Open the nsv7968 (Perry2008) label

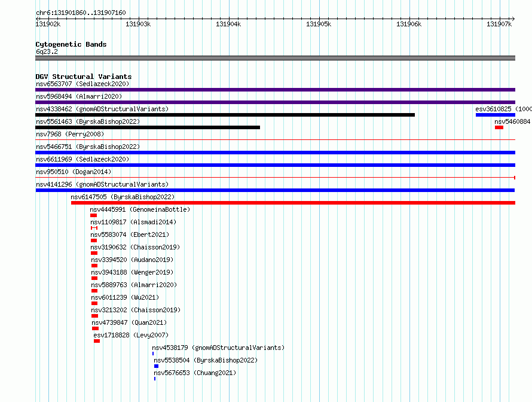(70, 134)
